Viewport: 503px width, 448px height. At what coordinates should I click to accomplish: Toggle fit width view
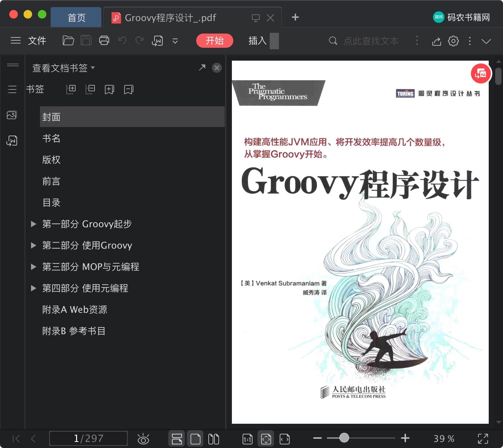[x=285, y=439]
